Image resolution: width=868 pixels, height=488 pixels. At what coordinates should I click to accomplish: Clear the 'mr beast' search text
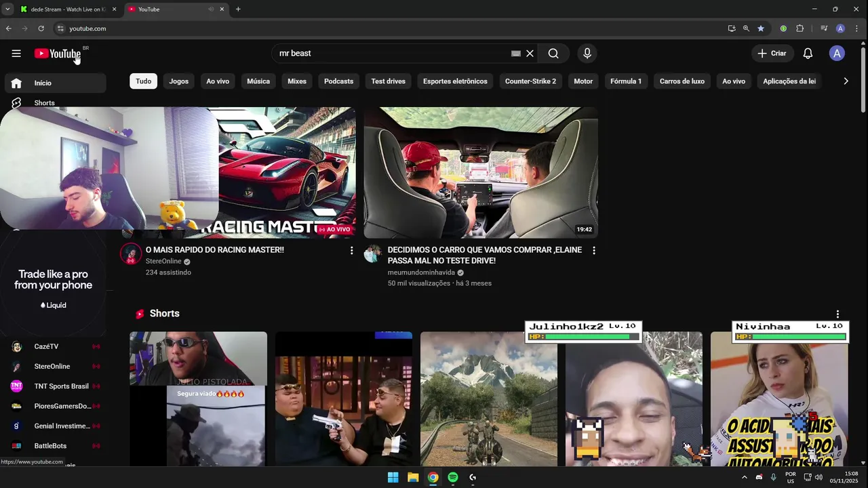(x=530, y=54)
